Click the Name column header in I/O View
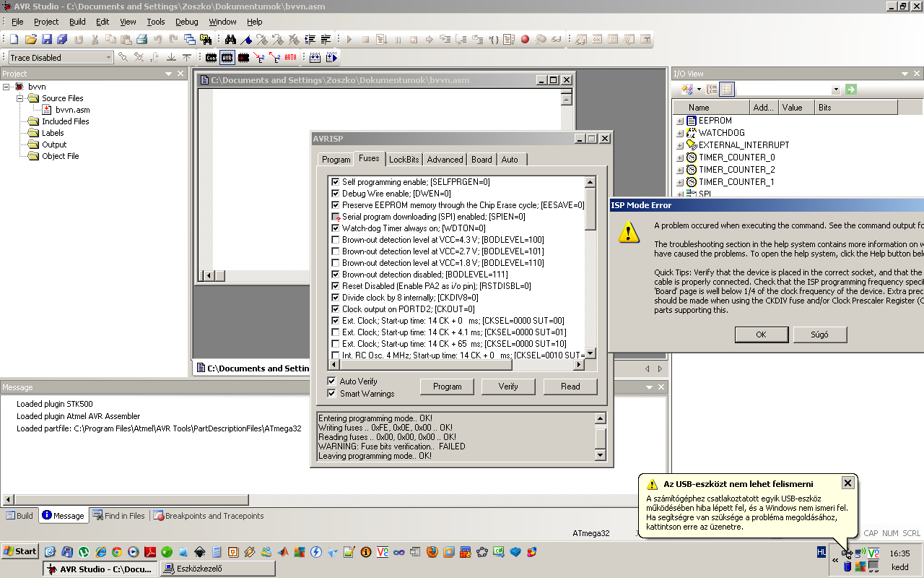 click(x=712, y=108)
